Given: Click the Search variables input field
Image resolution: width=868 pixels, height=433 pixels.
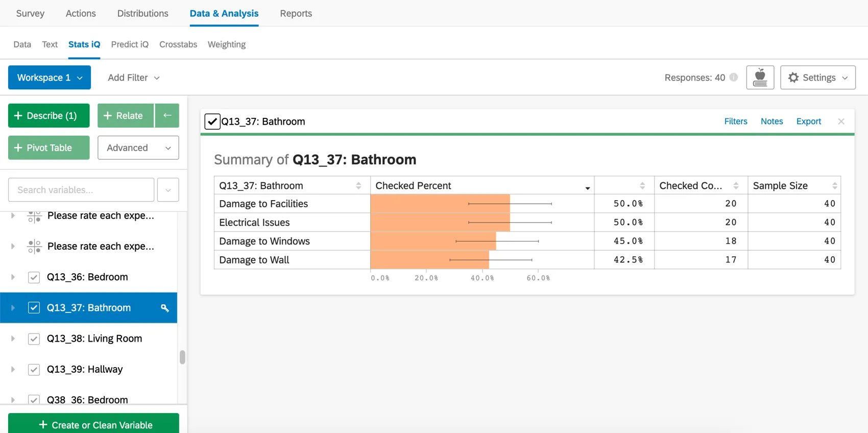Looking at the screenshot, I should [81, 190].
